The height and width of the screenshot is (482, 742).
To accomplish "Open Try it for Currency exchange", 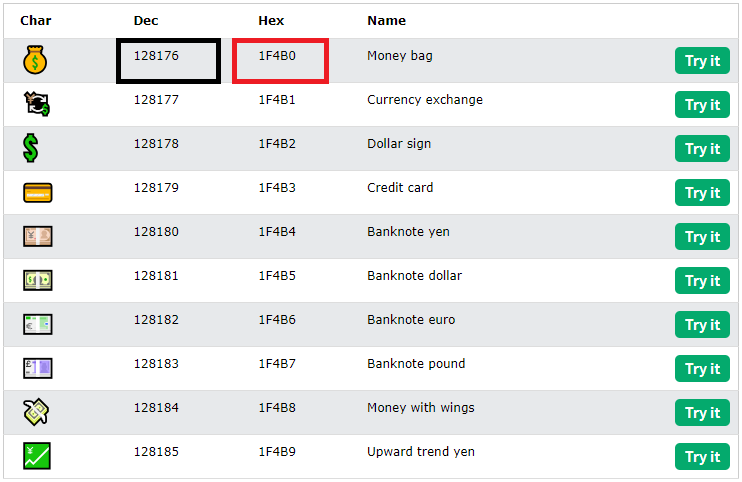I will 702,105.
